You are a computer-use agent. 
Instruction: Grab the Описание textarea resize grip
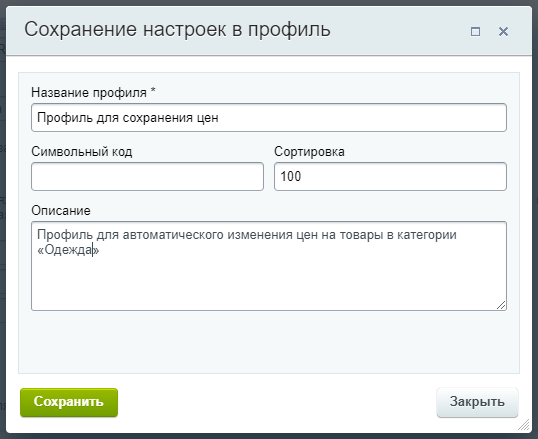pos(501,305)
